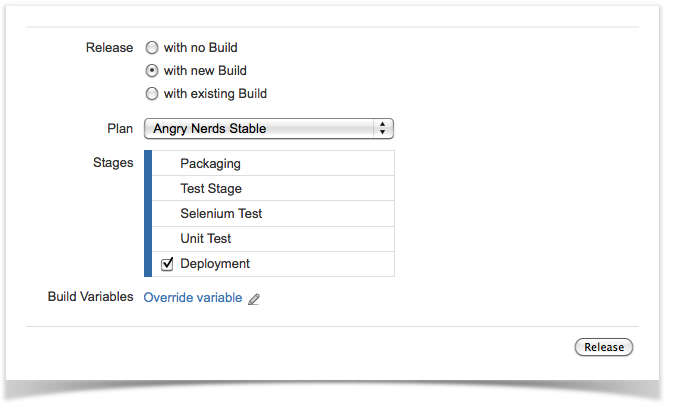Click the blue bar beside the stages list
673x409 pixels.
(x=148, y=213)
